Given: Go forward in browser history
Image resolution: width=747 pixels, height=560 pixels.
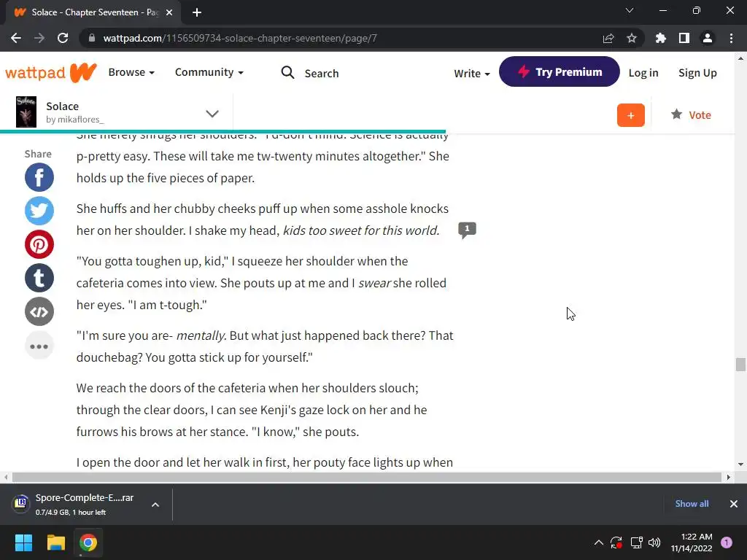Looking at the screenshot, I should (39, 38).
